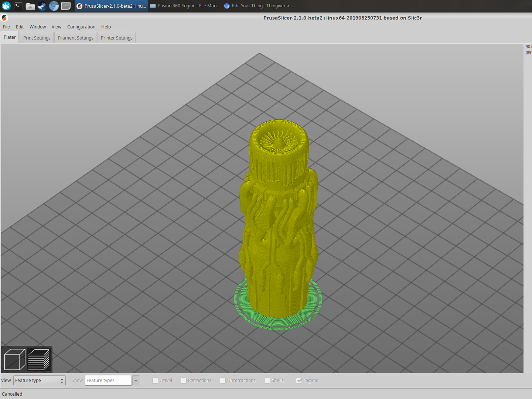Open the Feature types Show dropdown
Viewport: 532px width, 399px height.
(136, 380)
